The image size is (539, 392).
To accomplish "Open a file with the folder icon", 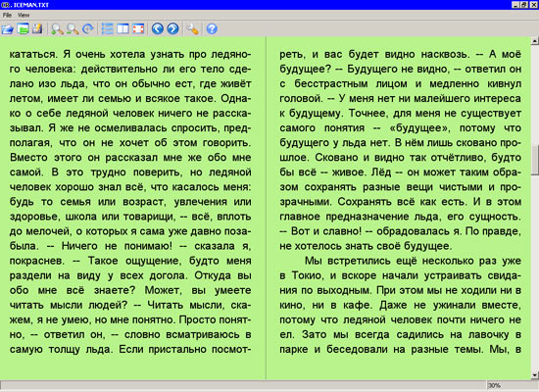I will coord(7,28).
